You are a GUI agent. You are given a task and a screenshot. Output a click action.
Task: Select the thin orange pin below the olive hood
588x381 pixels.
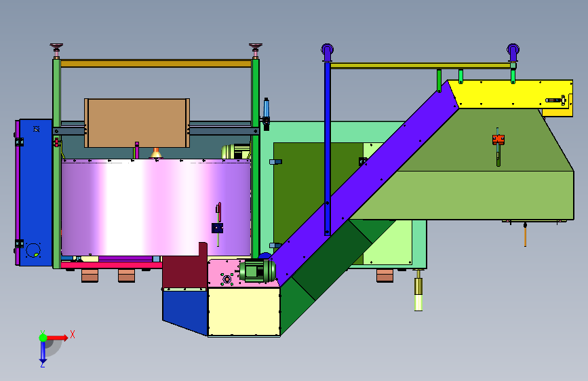[x=525, y=235]
